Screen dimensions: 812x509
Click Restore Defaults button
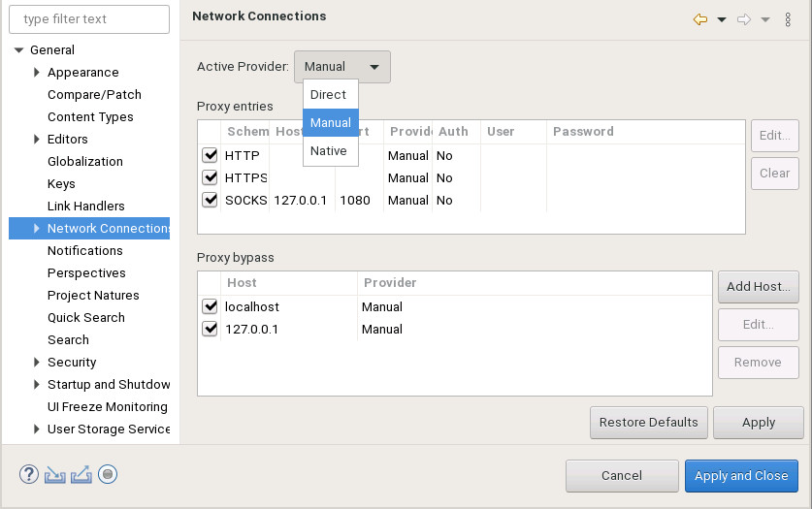[x=648, y=423]
